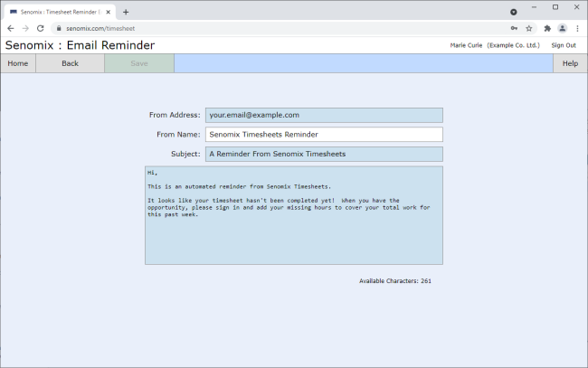Click the Subject: label
This screenshot has width=588, height=368.
coord(185,154)
